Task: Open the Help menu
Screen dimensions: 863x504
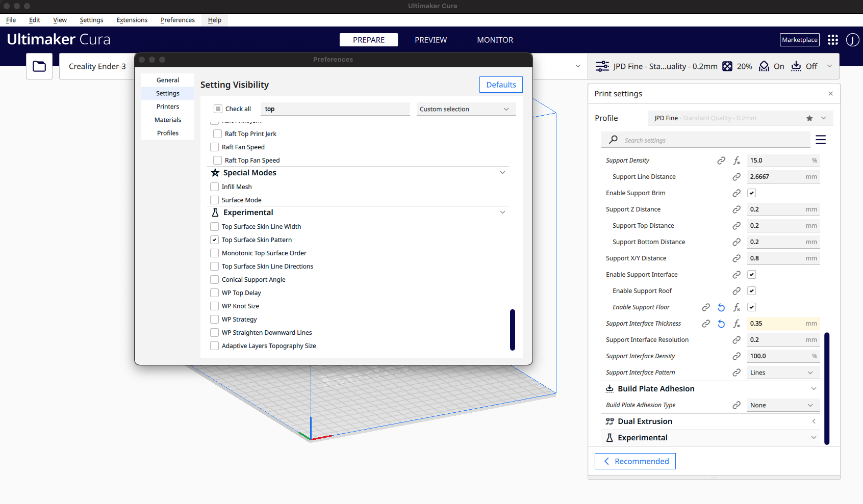Action: (214, 20)
